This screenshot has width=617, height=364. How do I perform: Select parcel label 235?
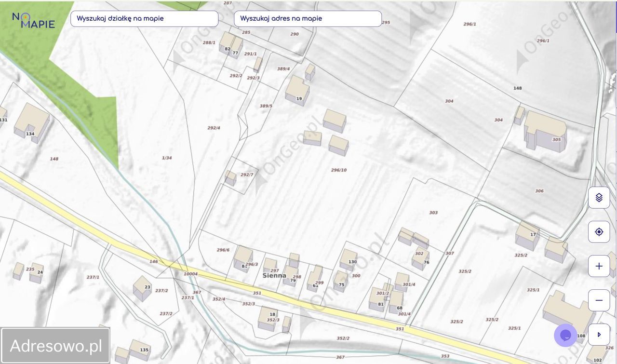click(30, 270)
